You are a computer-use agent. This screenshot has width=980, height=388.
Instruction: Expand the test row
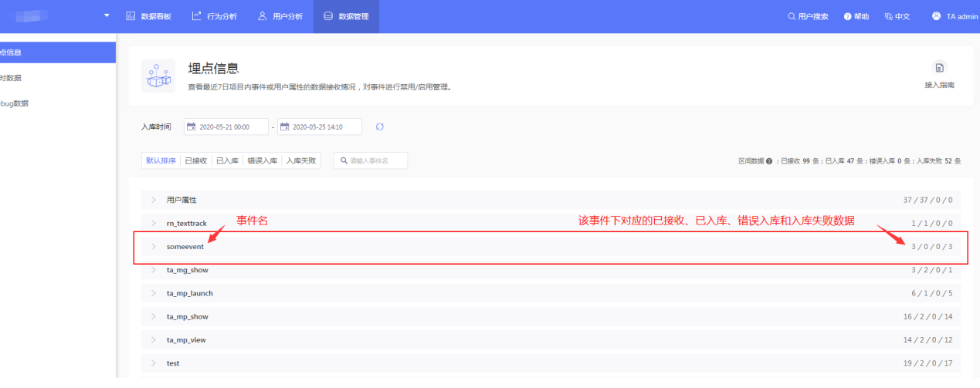coord(154,363)
